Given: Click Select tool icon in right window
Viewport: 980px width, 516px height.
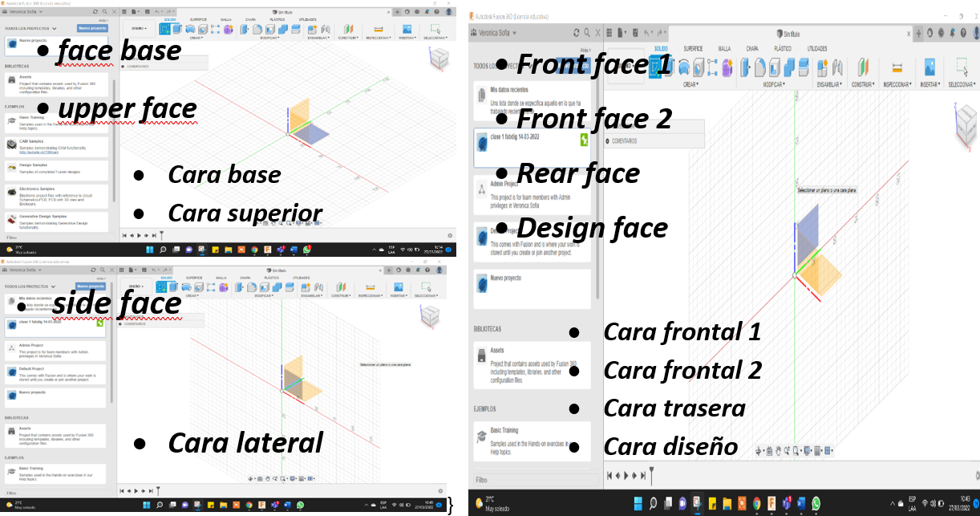Looking at the screenshot, I should pos(962,67).
